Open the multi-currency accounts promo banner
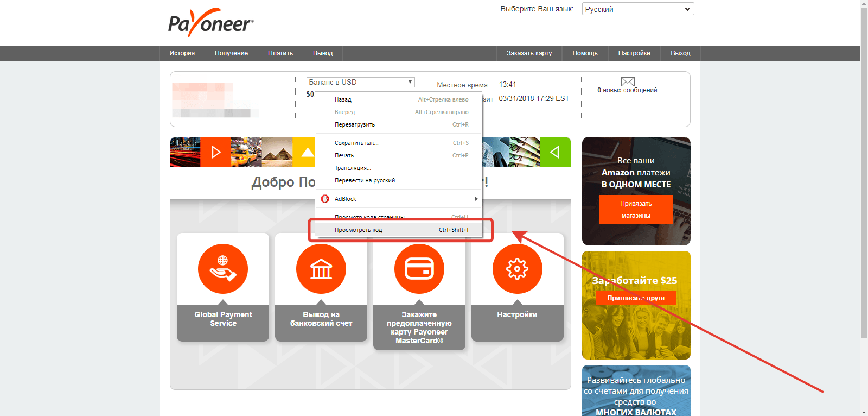The height and width of the screenshot is (416, 868). point(636,390)
